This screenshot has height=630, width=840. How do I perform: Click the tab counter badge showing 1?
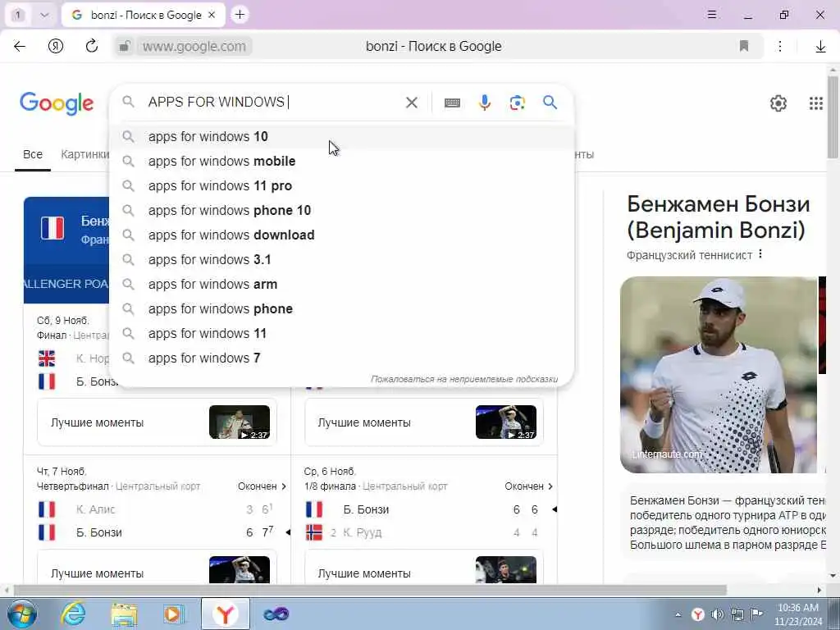click(x=18, y=15)
